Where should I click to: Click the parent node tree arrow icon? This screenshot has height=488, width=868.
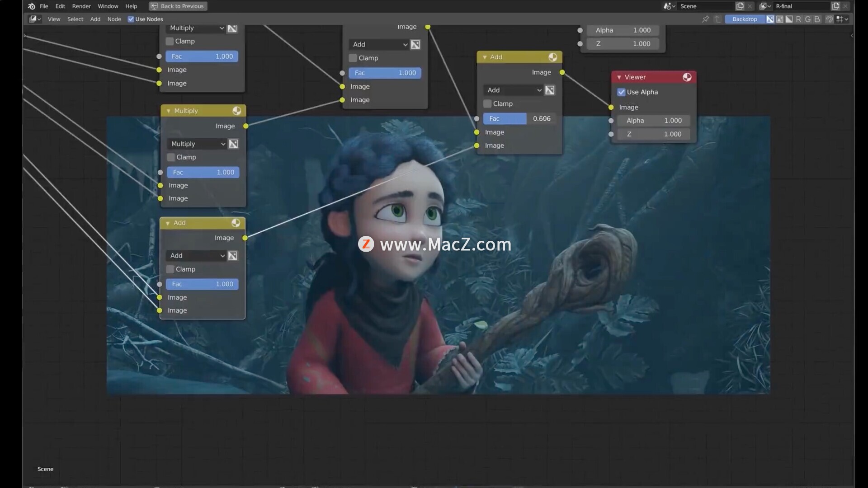[x=717, y=19]
